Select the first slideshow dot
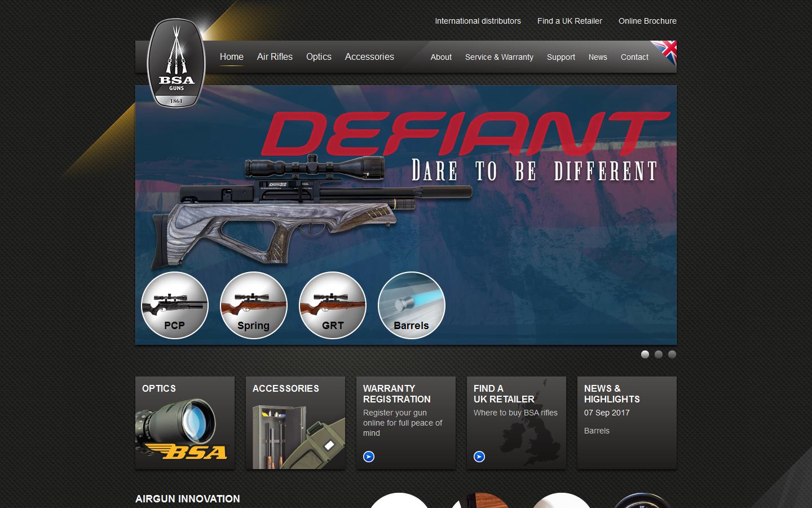This screenshot has width=812, height=508. coord(645,354)
